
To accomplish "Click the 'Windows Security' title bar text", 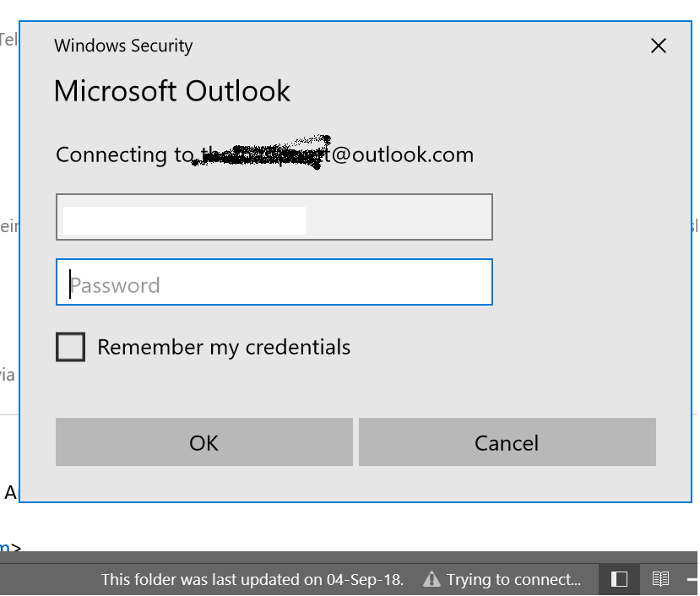I will pyautogui.click(x=123, y=46).
